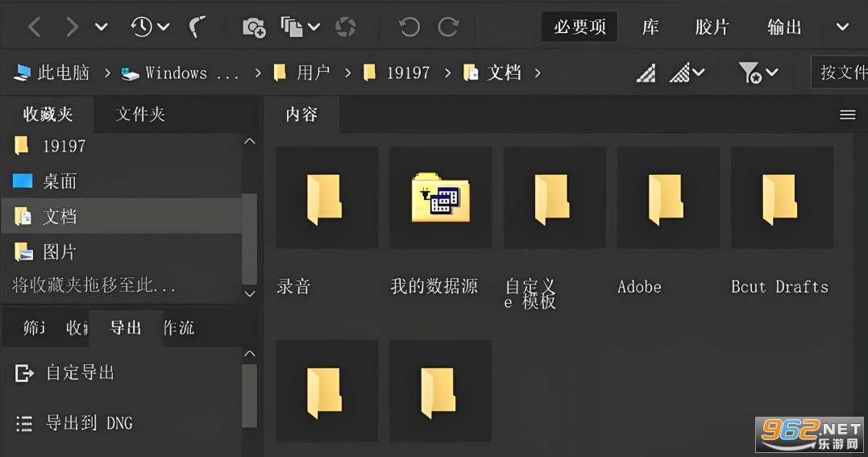Click folder name 录音
This screenshot has width=868, height=457.
[293, 286]
